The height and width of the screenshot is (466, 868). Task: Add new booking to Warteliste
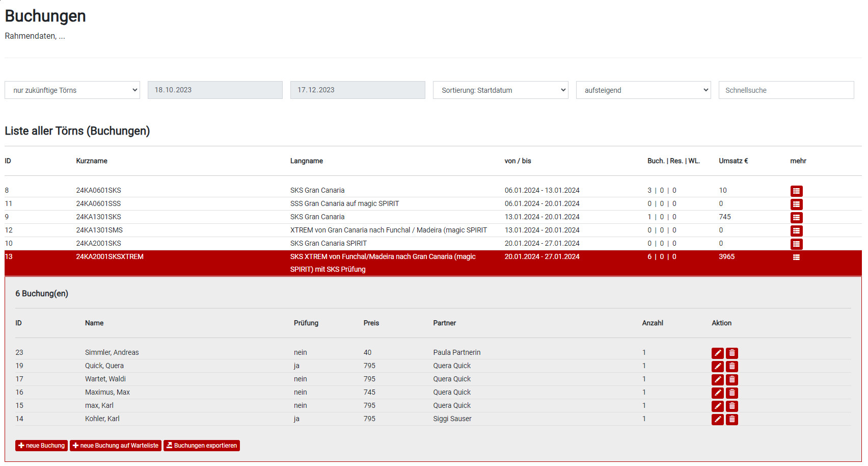pos(116,446)
